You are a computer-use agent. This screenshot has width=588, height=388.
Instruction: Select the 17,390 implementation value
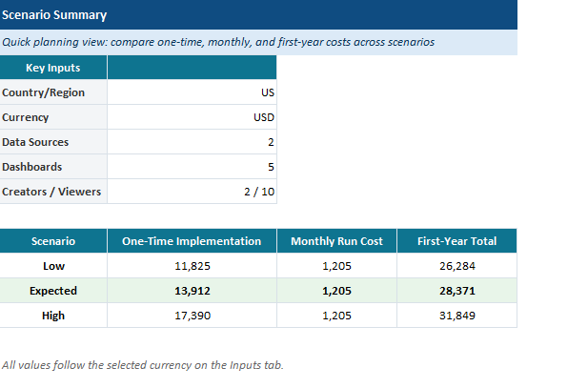point(192,316)
